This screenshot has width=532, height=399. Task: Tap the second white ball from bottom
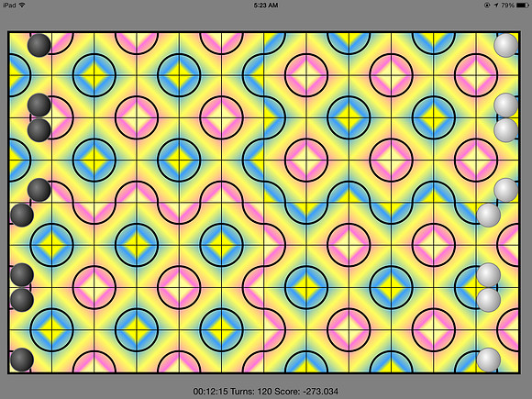click(x=489, y=300)
